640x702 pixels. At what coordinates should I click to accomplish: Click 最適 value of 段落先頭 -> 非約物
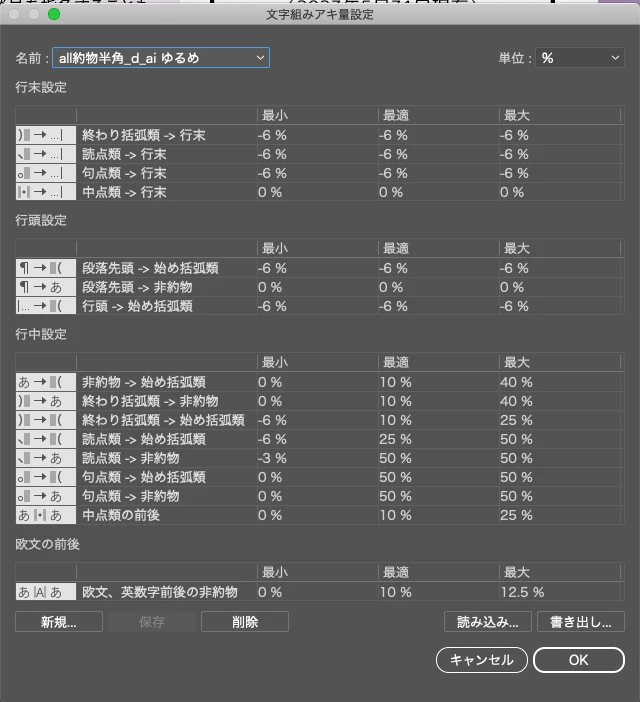tap(391, 287)
